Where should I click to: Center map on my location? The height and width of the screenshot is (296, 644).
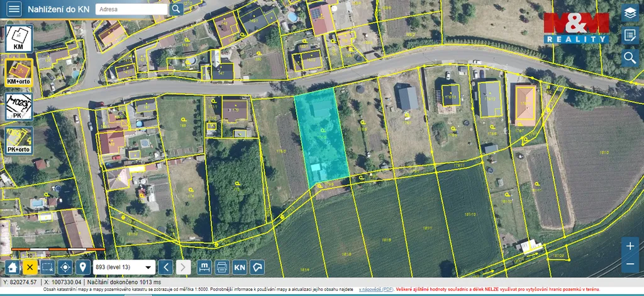(65, 267)
